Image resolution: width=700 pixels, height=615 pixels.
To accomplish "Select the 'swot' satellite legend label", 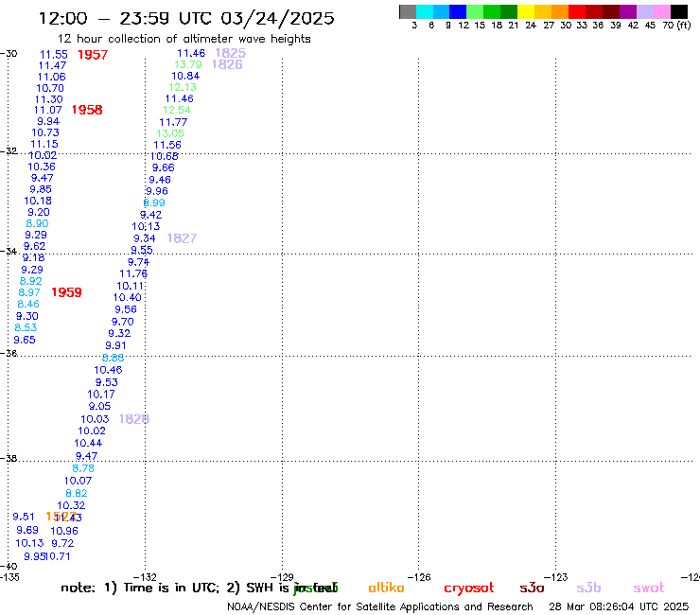I will pyautogui.click(x=649, y=589).
